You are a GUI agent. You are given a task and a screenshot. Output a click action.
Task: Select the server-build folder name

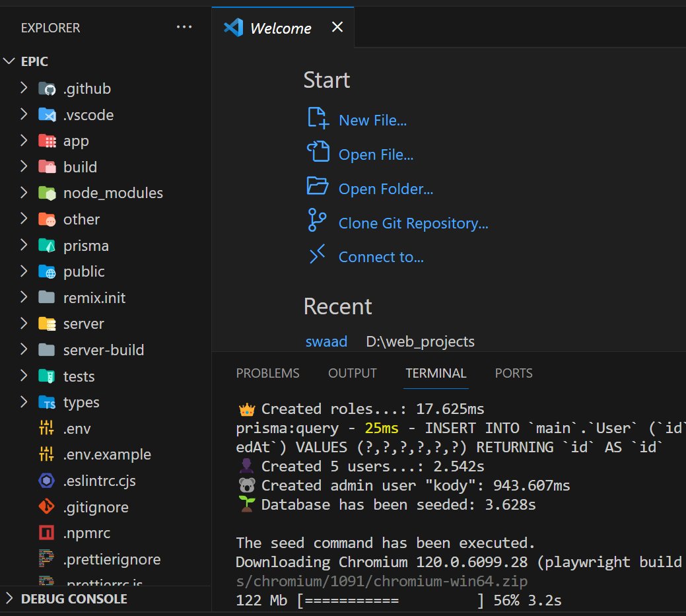(104, 350)
